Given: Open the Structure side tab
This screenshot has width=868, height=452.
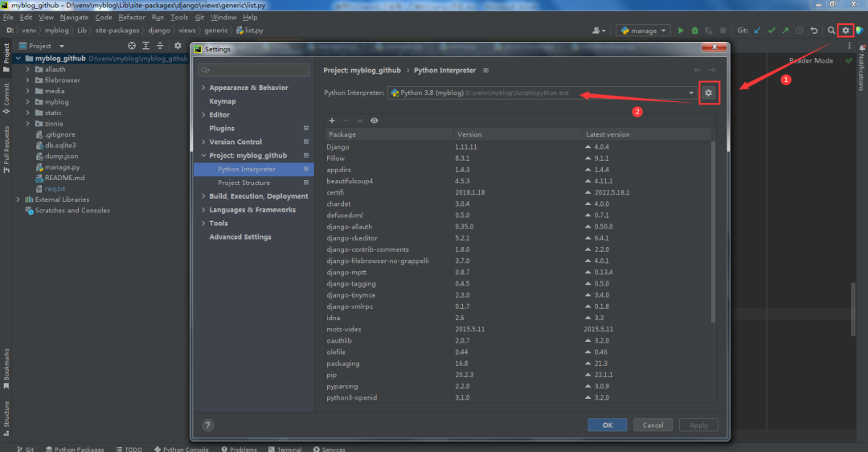Looking at the screenshot, I should [x=6, y=419].
